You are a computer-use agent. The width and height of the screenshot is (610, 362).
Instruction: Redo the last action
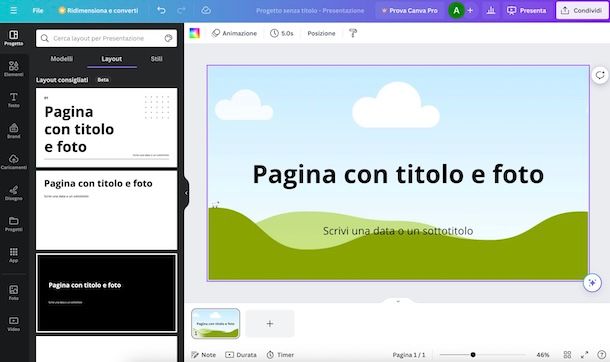coord(181,10)
